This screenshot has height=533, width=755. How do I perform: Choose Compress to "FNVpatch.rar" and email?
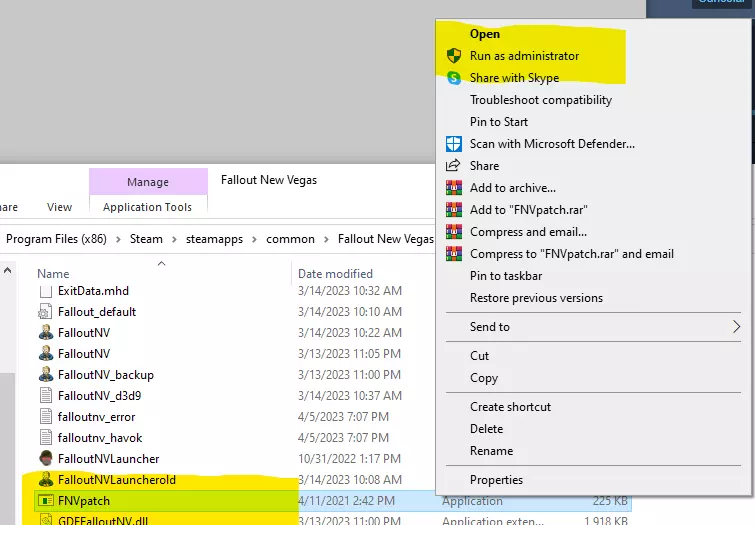click(x=572, y=254)
